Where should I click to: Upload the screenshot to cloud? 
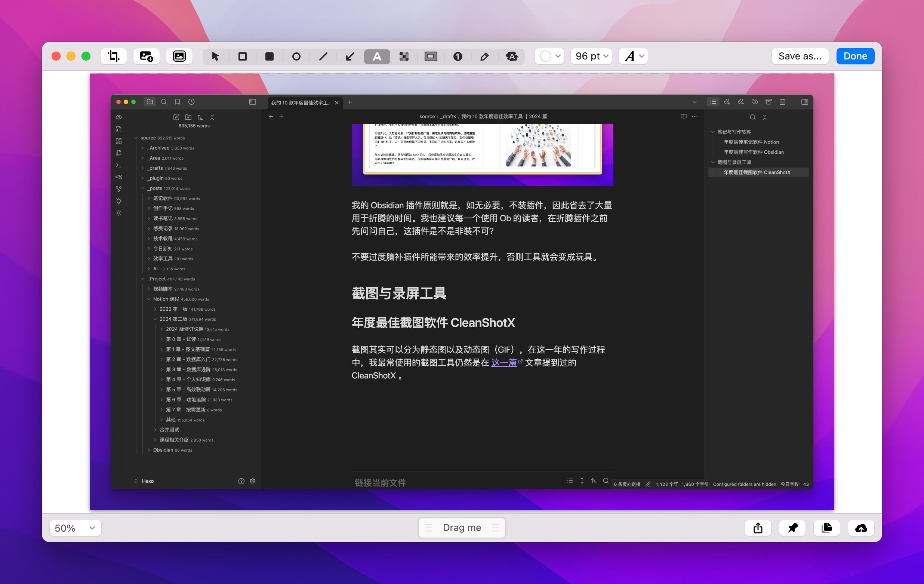[861, 528]
